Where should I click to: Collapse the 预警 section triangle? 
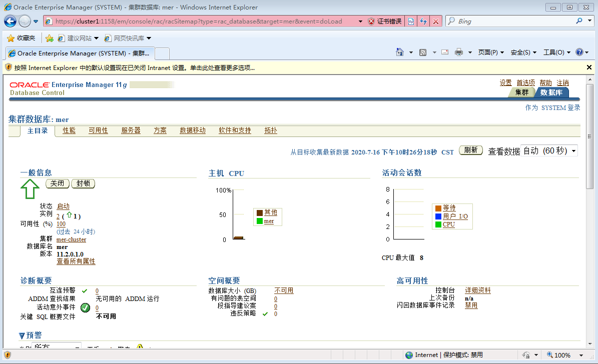pyautogui.click(x=22, y=336)
